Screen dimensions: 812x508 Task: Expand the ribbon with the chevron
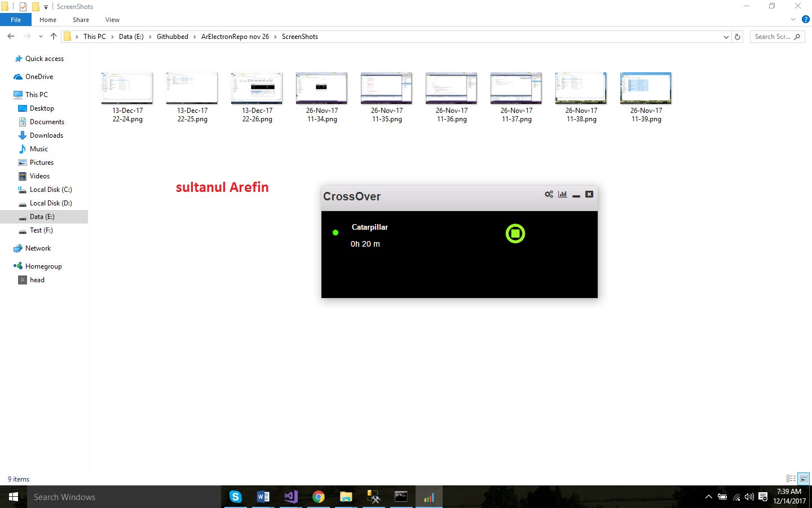793,19
